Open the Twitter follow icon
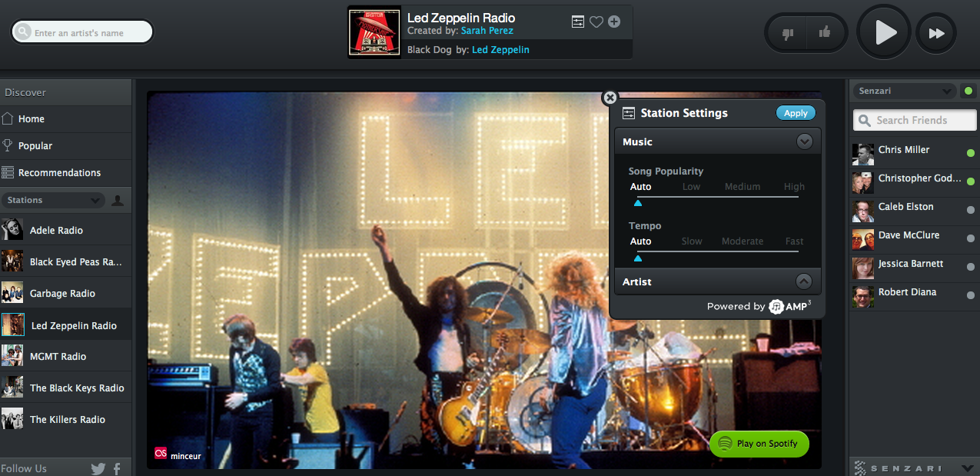The height and width of the screenshot is (476, 980). click(98, 468)
